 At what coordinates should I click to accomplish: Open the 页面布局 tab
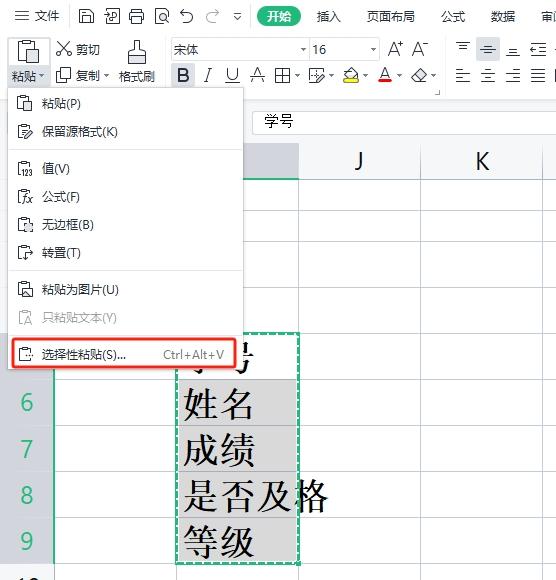click(391, 16)
